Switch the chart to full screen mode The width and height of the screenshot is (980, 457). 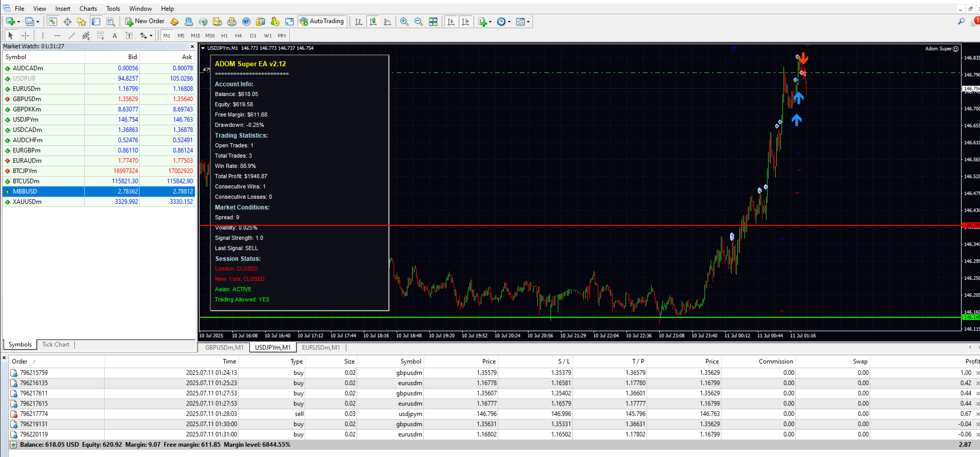(289, 22)
